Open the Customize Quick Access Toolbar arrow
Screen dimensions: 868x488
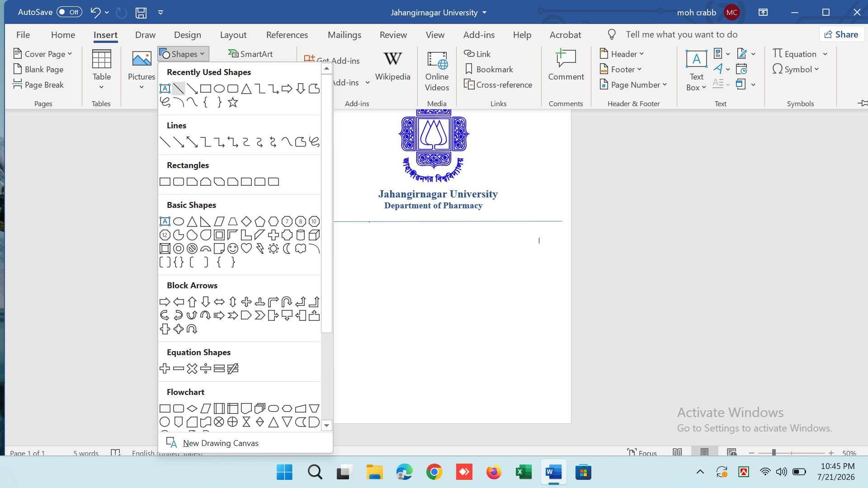[x=160, y=13]
